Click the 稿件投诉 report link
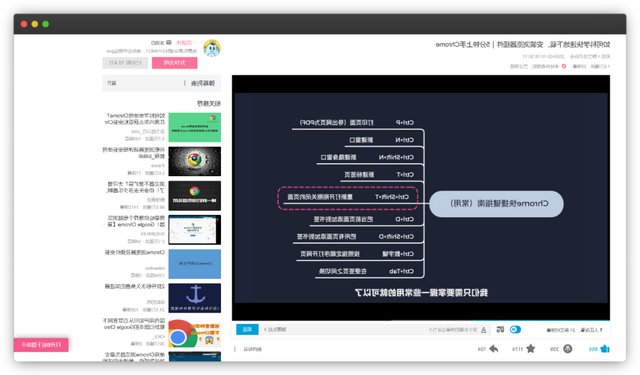640x375 pixels. [x=253, y=349]
